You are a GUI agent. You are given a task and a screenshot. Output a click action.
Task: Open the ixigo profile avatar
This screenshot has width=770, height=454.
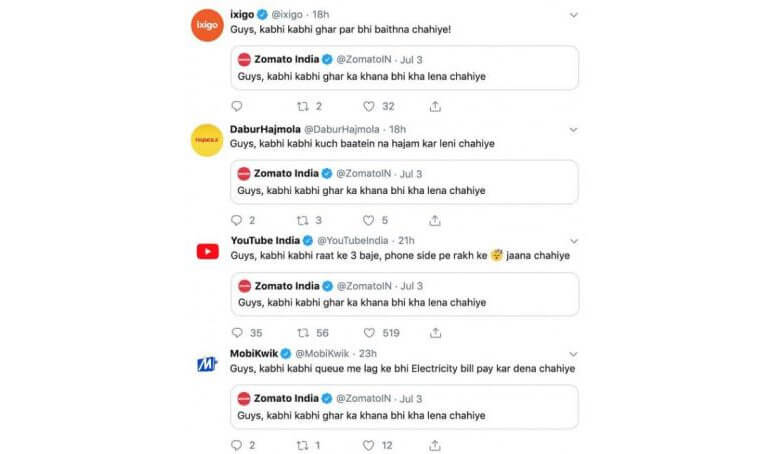(207, 25)
